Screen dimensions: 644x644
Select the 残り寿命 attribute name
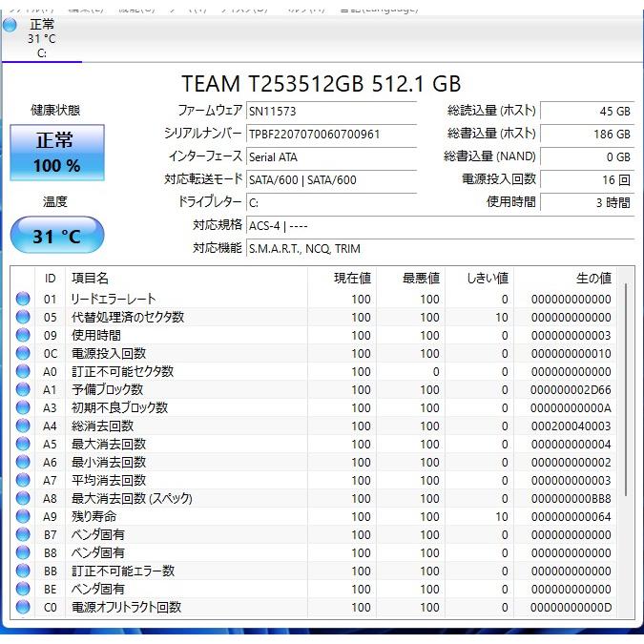click(94, 516)
